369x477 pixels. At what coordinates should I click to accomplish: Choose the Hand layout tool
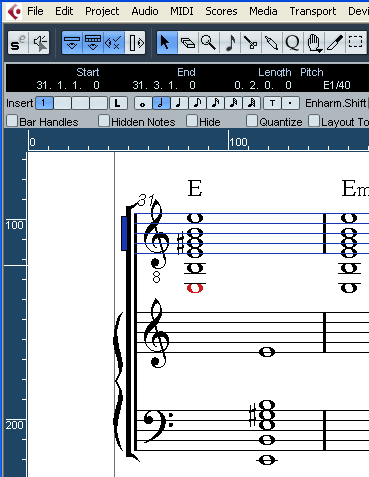(313, 43)
